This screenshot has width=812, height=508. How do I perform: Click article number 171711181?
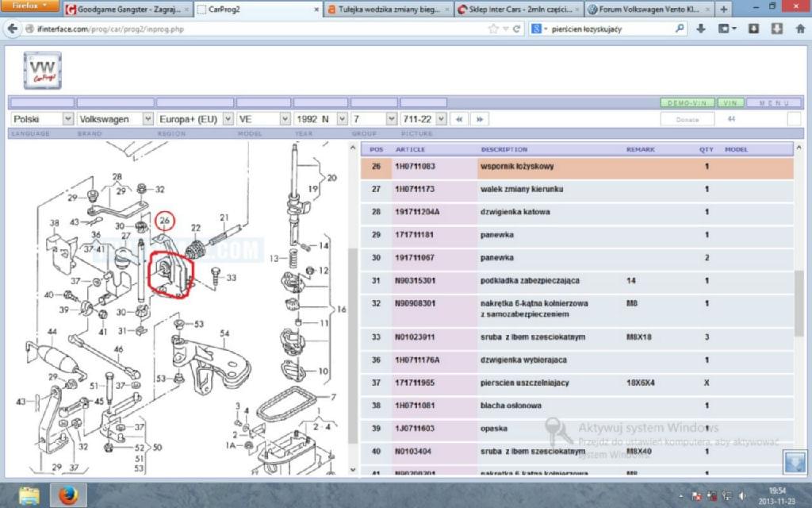click(x=412, y=235)
